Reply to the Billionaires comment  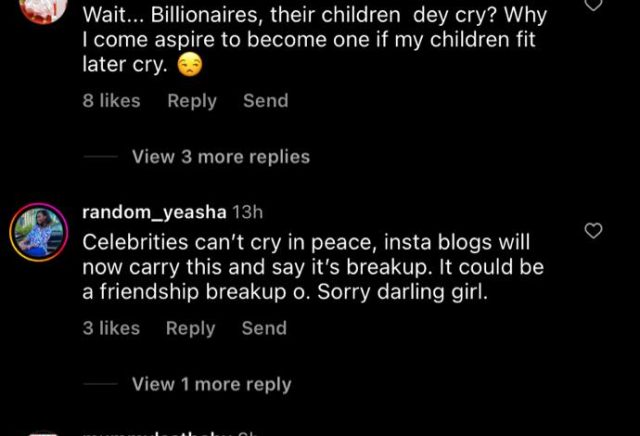pyautogui.click(x=192, y=101)
